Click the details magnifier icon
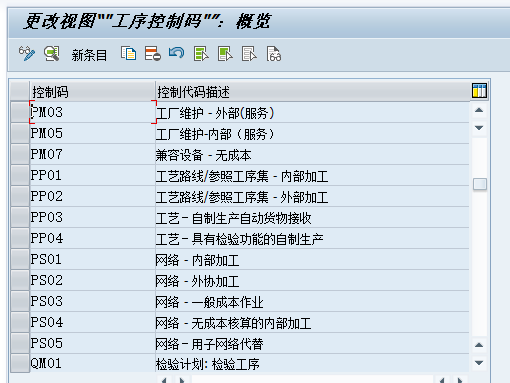The width and height of the screenshot is (510, 383). (52, 54)
